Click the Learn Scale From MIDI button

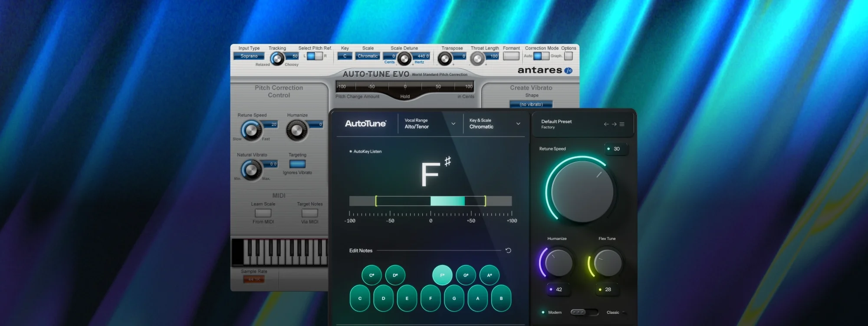click(263, 213)
